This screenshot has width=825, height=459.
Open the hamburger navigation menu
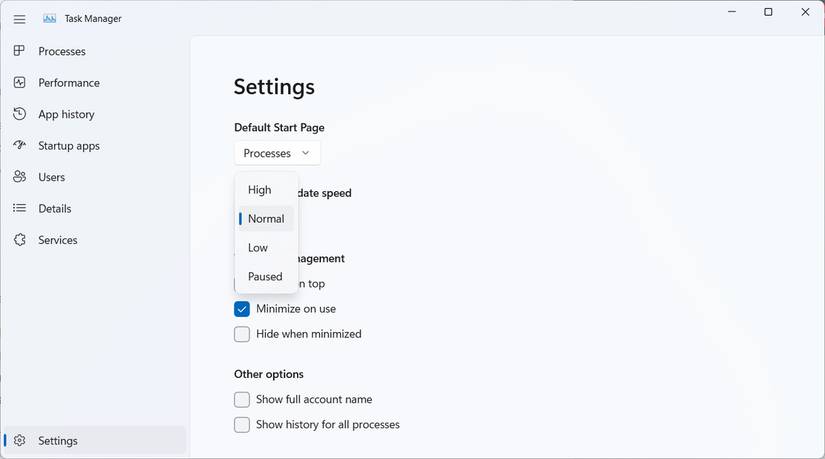point(19,19)
